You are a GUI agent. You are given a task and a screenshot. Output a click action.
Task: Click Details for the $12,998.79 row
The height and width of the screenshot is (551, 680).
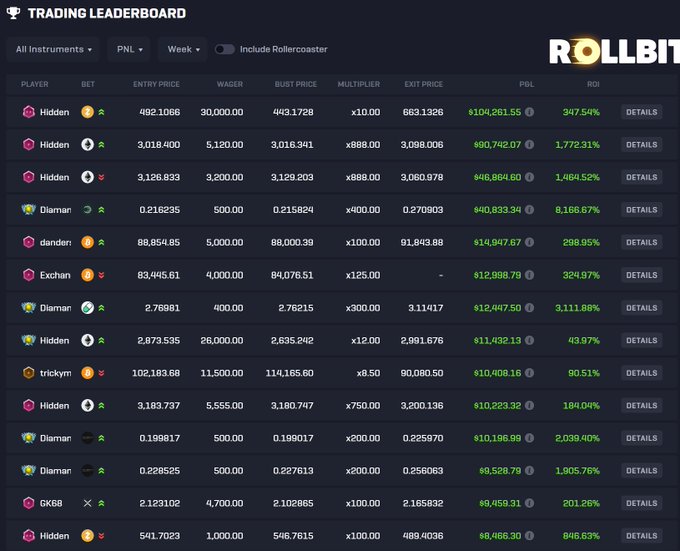[x=641, y=275]
